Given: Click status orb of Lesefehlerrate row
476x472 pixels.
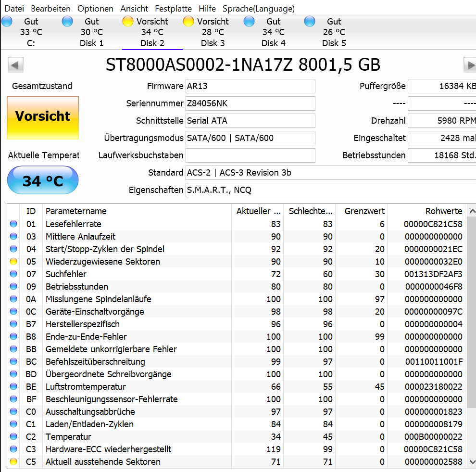Looking at the screenshot, I should (x=13, y=224).
